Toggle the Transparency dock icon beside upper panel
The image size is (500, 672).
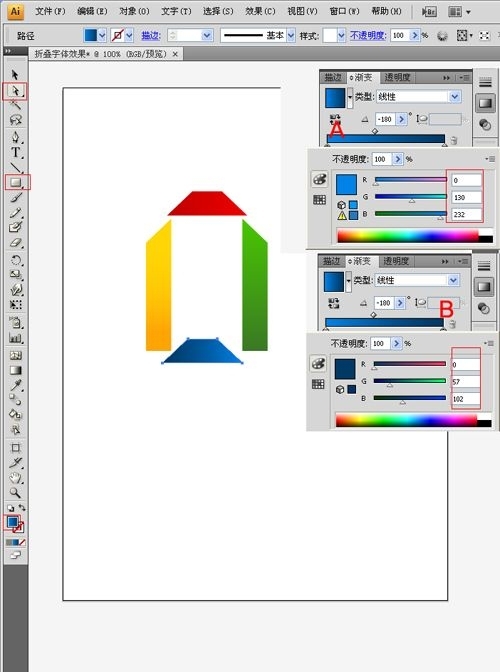(485, 124)
